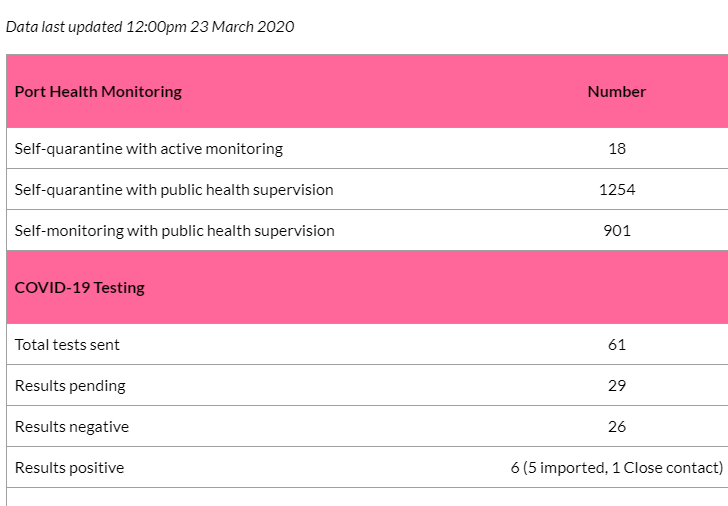
Task: Select the 'Total tests sent' row label
Action: pos(67,345)
